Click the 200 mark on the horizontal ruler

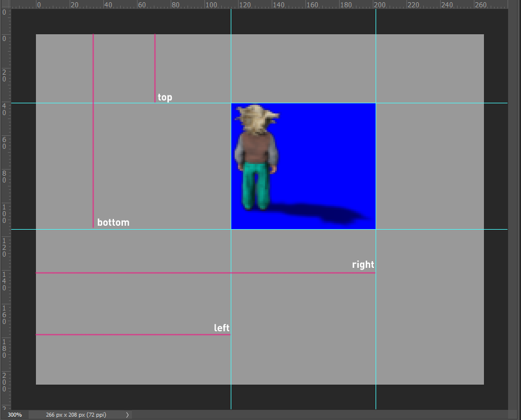tap(380, 5)
